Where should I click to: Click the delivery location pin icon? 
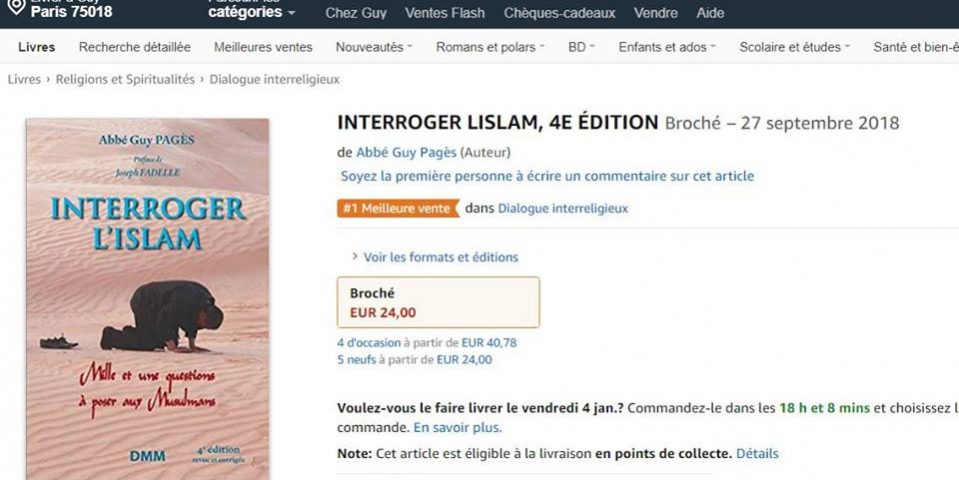(16, 7)
